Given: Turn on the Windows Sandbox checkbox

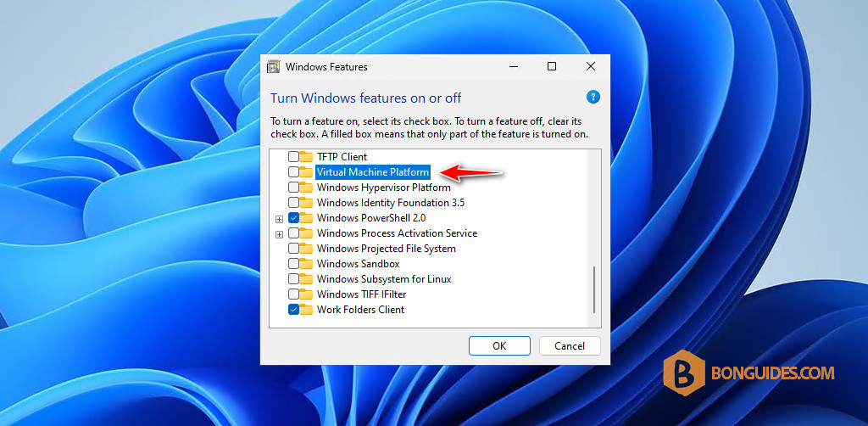Looking at the screenshot, I should click(293, 264).
